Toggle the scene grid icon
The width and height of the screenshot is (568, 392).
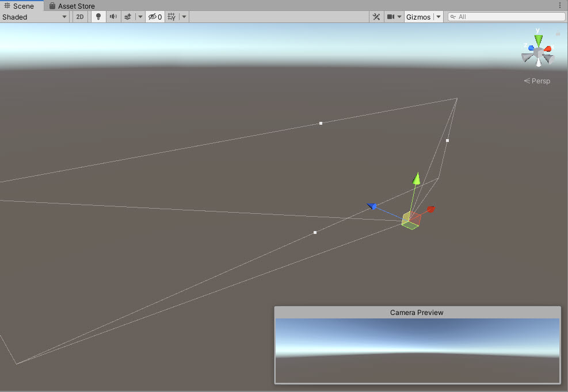point(171,17)
